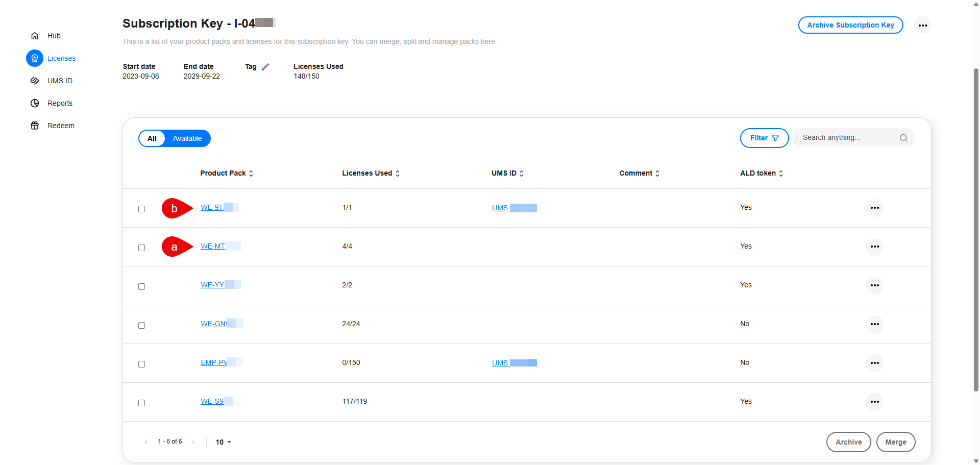Image resolution: width=980 pixels, height=465 pixels.
Task: Open Redeem using gift icon
Action: (x=35, y=126)
